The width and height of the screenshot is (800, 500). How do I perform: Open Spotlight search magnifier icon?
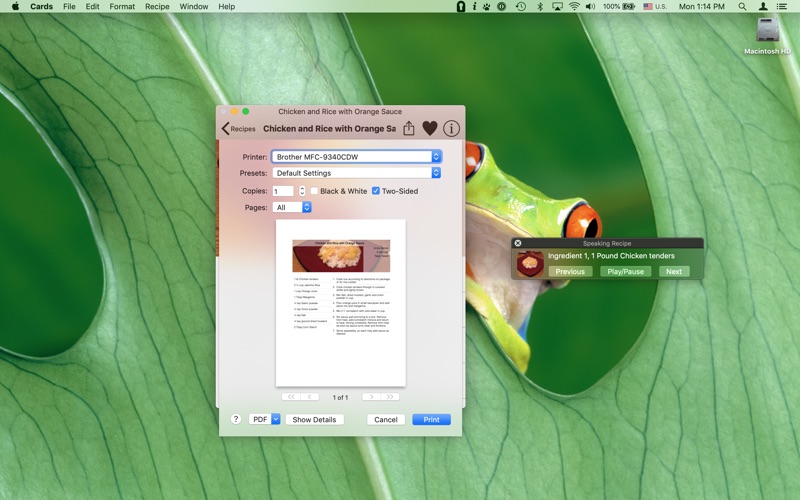[742, 6]
